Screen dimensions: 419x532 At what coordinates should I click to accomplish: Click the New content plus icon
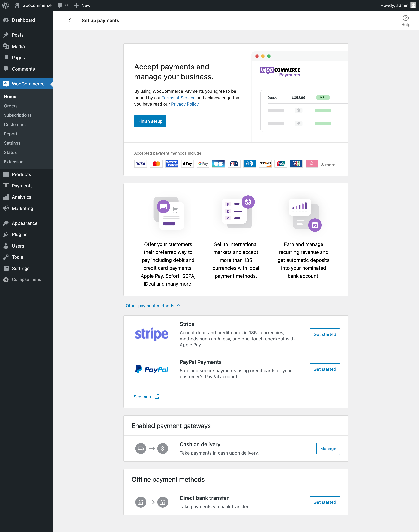(76, 5)
